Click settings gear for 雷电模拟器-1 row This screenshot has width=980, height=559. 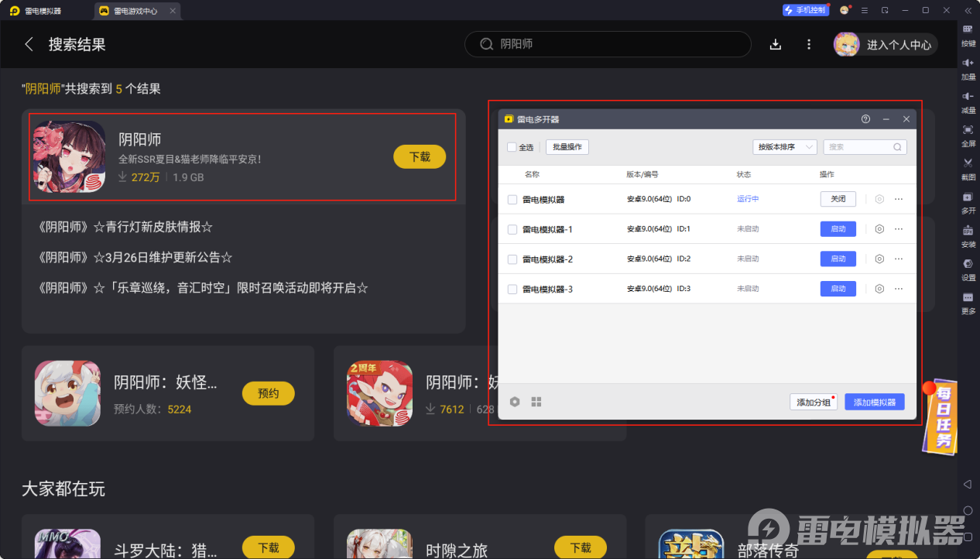879,228
